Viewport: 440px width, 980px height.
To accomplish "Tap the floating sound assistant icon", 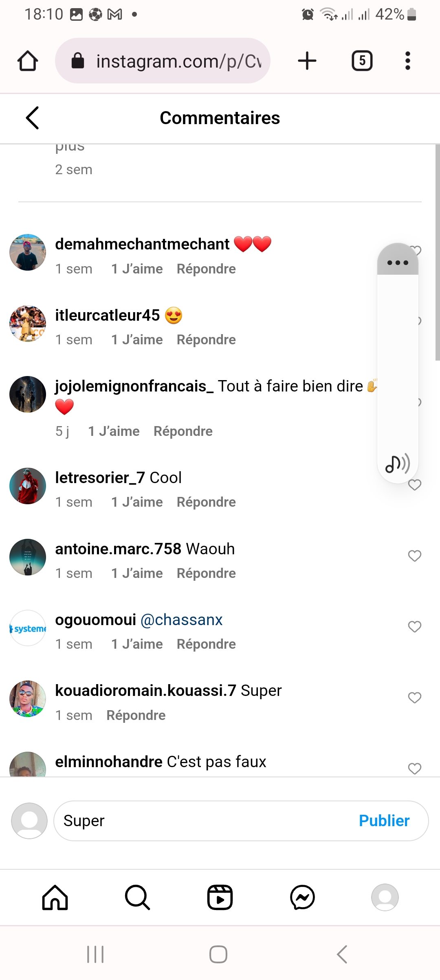I will point(398,464).
